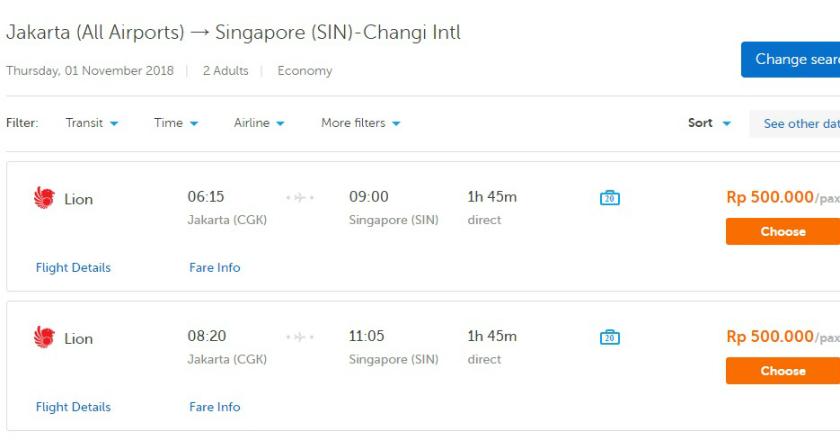Click the Change search button
This screenshot has height=440, width=840.
792,59
